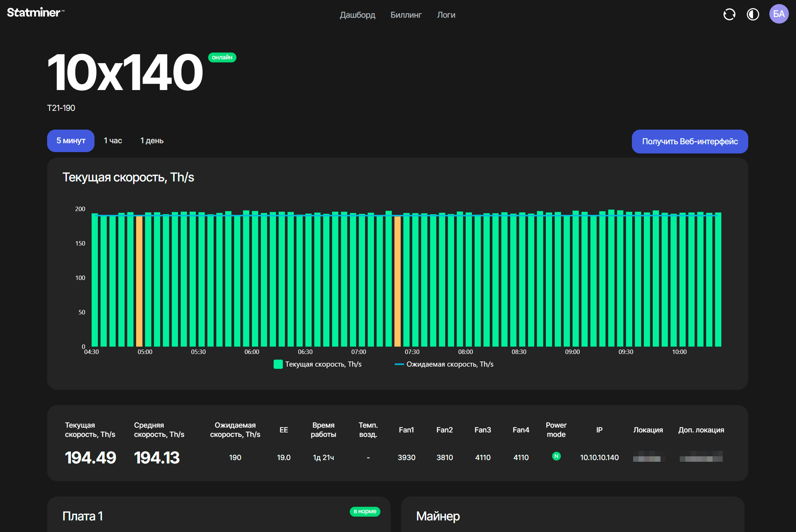Open the Логи navigation link
The width and height of the screenshot is (796, 532).
pyautogui.click(x=446, y=15)
